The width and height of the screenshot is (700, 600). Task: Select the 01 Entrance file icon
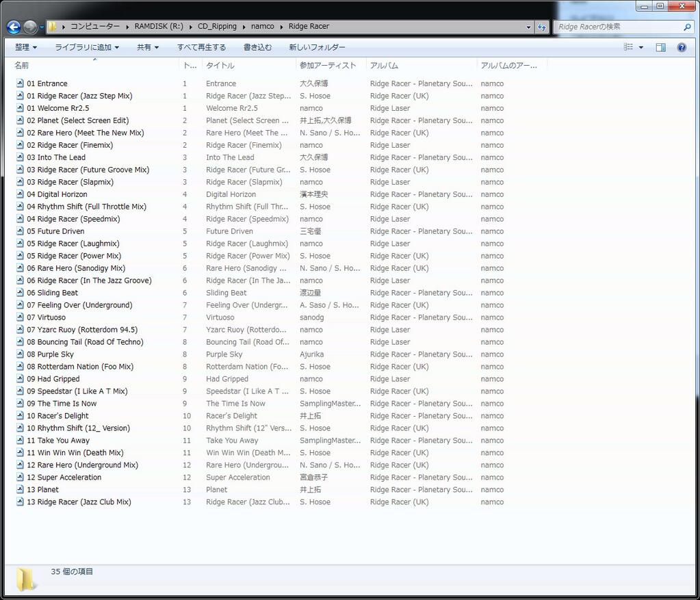click(x=20, y=83)
